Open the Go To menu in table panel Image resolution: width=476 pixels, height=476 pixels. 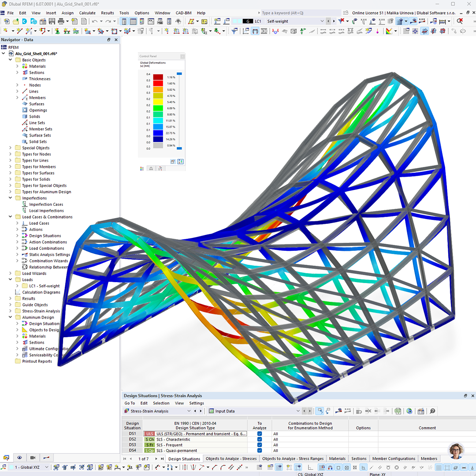[x=130, y=403]
